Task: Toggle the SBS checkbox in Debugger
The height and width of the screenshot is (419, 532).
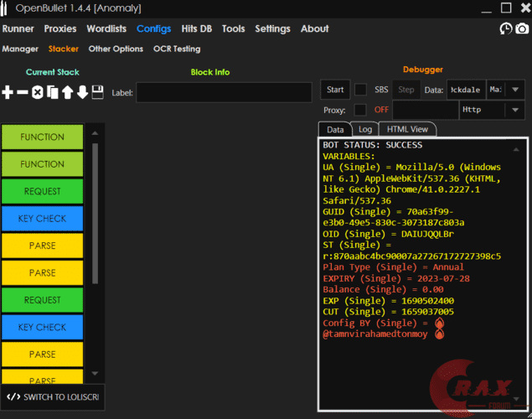Action: pos(360,90)
